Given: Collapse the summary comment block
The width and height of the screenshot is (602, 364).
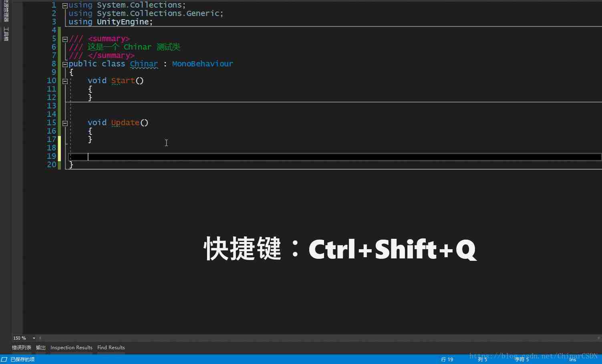Looking at the screenshot, I should pyautogui.click(x=65, y=39).
